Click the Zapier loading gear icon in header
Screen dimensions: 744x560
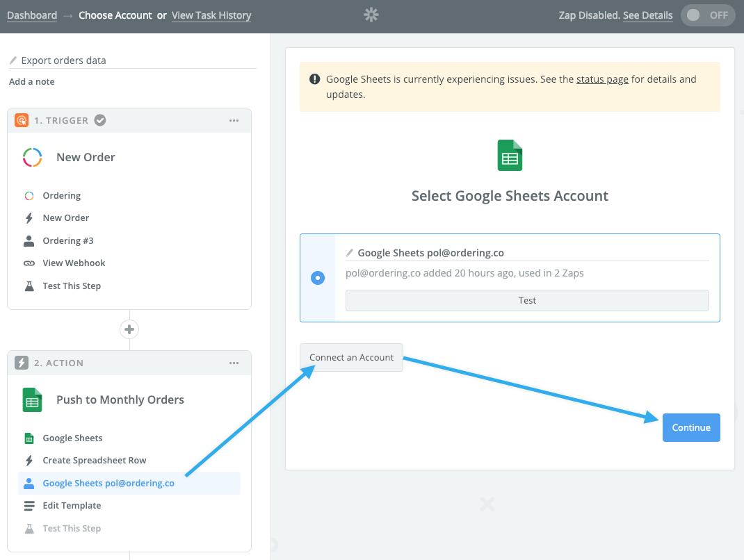pos(371,15)
